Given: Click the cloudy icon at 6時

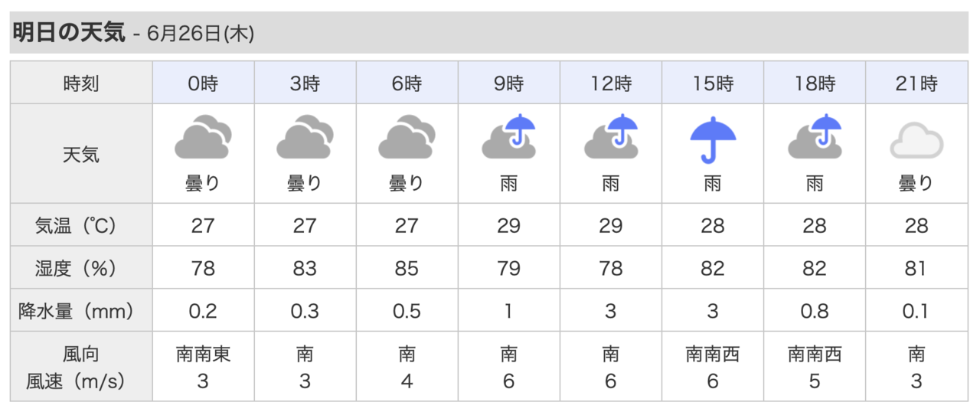Looking at the screenshot, I should click(407, 137).
